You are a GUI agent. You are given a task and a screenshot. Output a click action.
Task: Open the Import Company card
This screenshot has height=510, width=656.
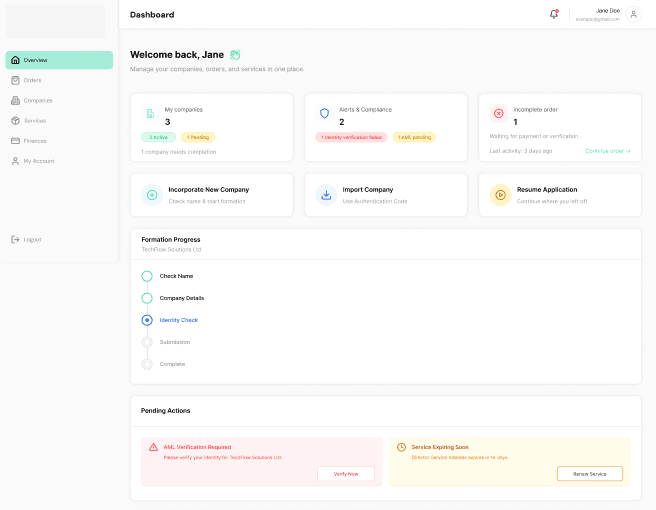click(x=386, y=195)
